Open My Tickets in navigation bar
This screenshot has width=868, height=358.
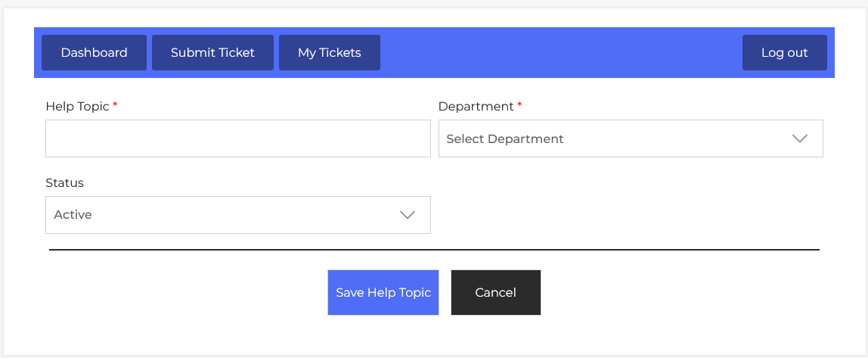pos(329,53)
